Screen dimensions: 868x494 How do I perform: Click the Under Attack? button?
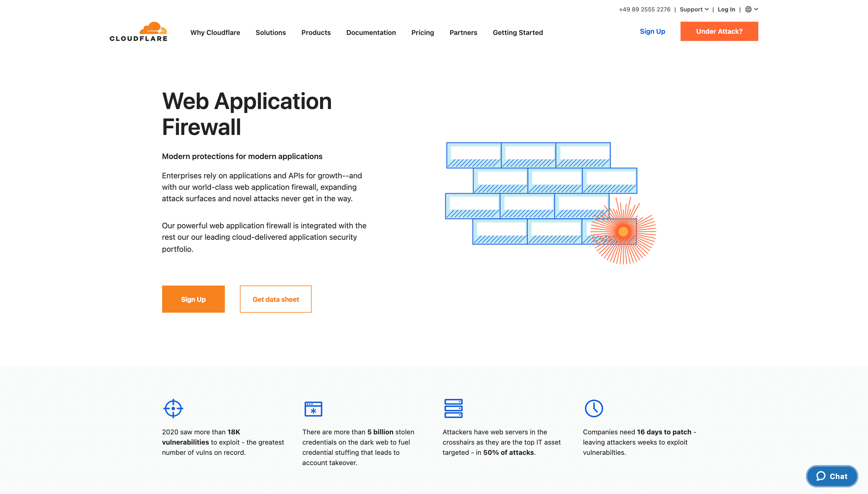pos(719,31)
